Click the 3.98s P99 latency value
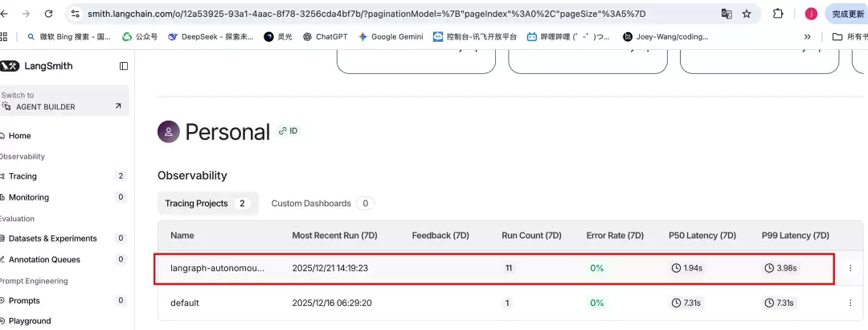Image resolution: width=868 pixels, height=330 pixels. click(x=780, y=268)
